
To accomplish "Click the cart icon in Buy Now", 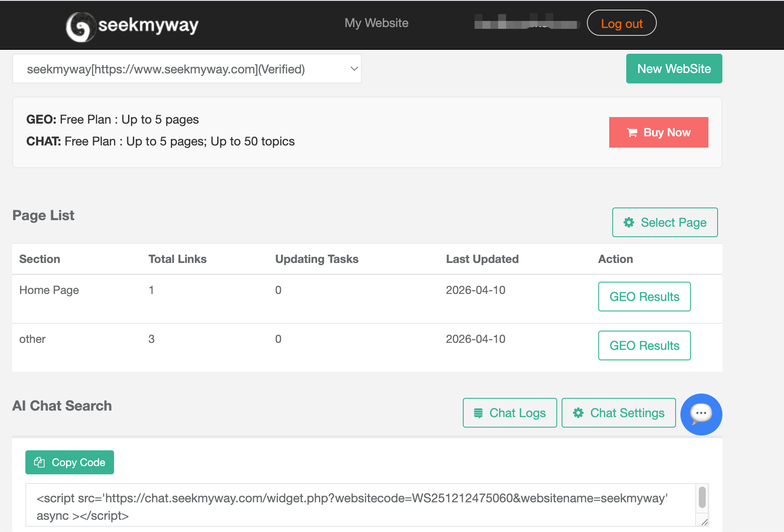I will pos(632,132).
